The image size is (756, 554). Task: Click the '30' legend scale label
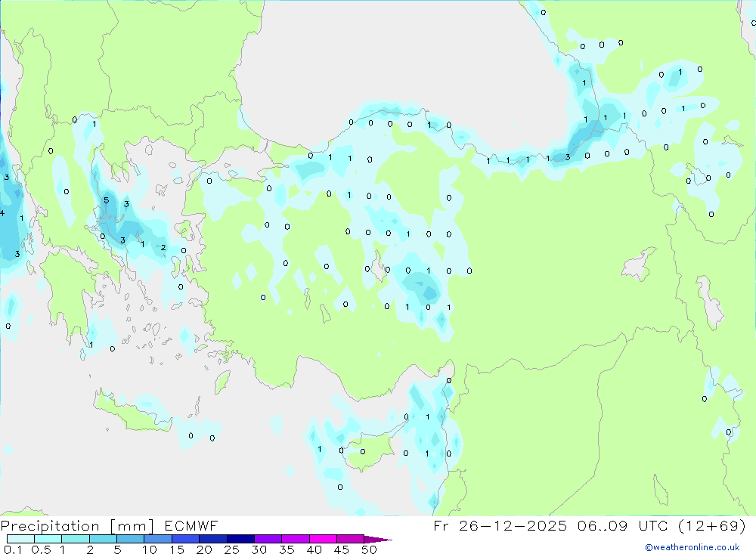tap(259, 549)
